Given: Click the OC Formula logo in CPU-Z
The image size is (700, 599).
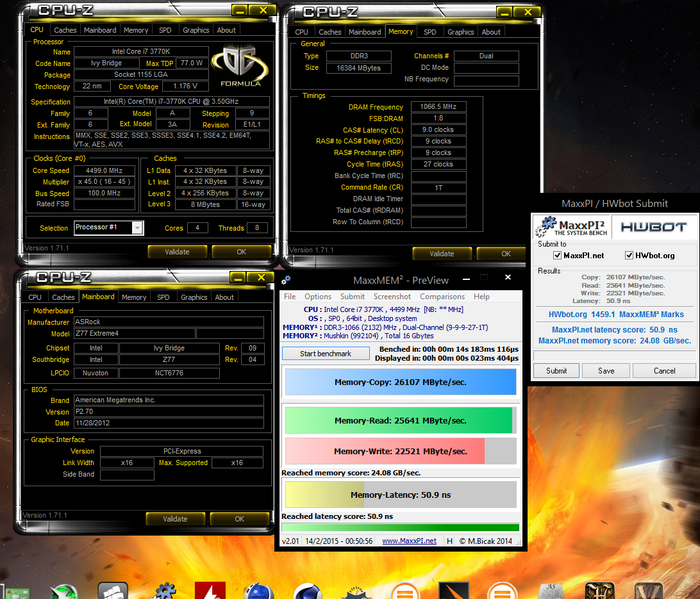Looking at the screenshot, I should (240, 65).
